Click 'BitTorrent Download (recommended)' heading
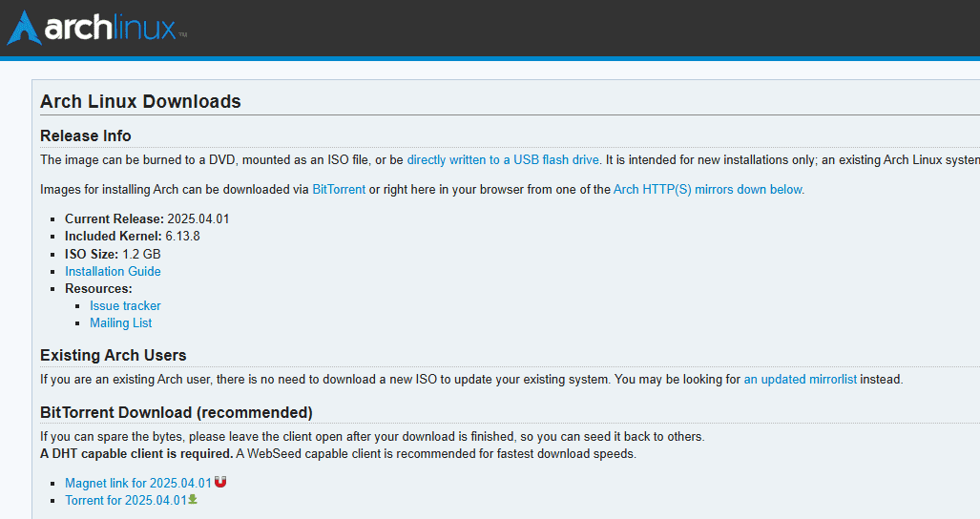Screen dimensions: 980x519 (177, 412)
